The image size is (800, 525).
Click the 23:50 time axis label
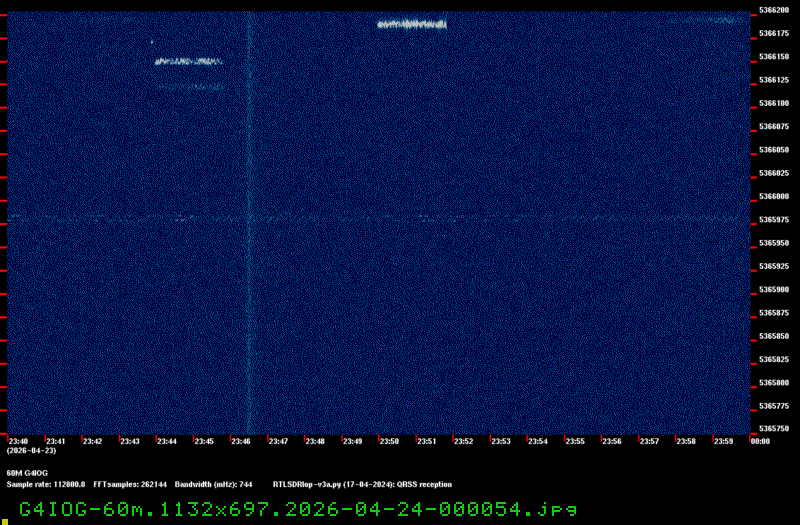pos(389,441)
